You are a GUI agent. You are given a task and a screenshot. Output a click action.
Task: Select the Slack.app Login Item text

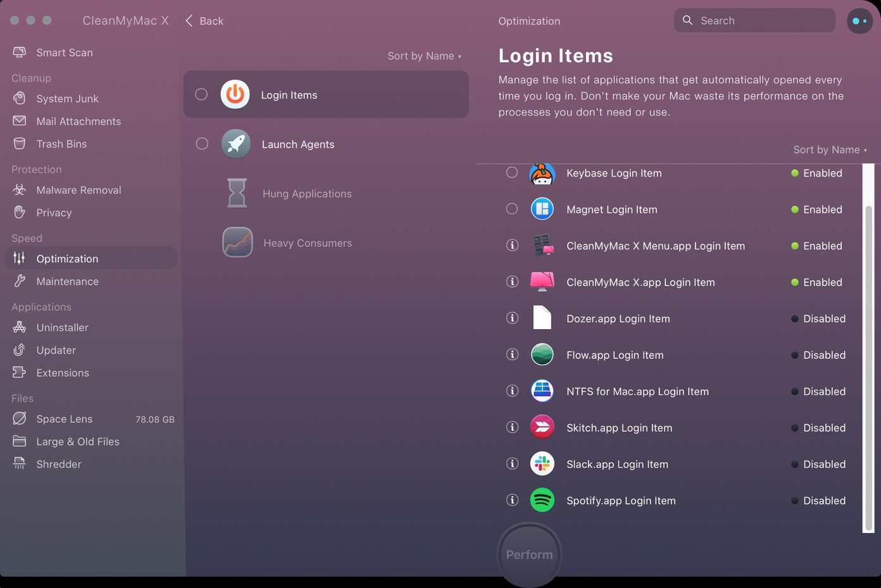pyautogui.click(x=617, y=464)
